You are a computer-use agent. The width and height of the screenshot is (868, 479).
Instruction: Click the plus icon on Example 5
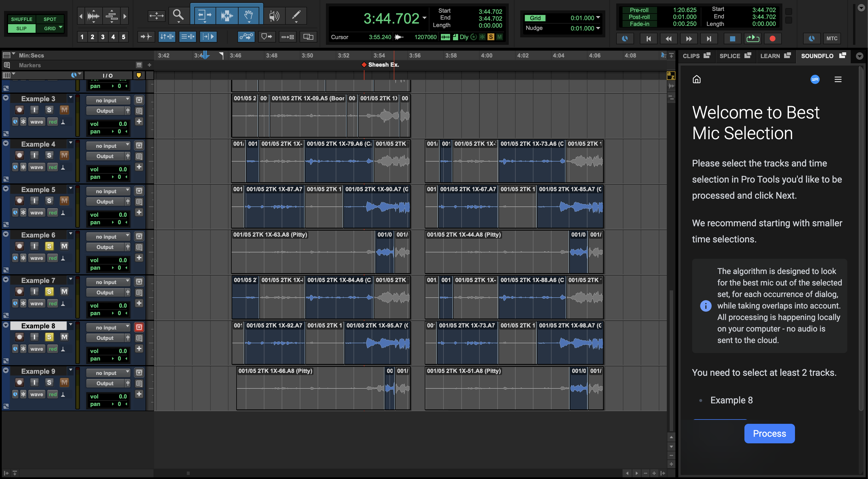[139, 212]
